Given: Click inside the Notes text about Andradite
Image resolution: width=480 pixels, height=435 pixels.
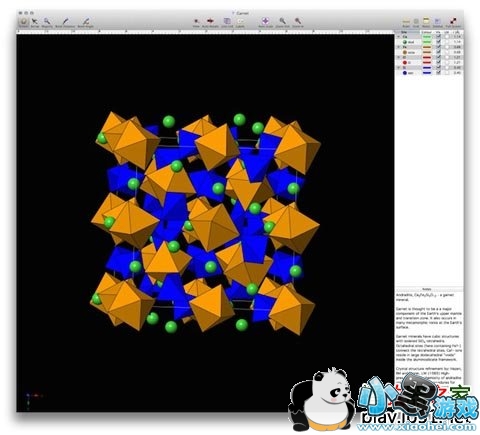Looking at the screenshot, I should (425, 297).
